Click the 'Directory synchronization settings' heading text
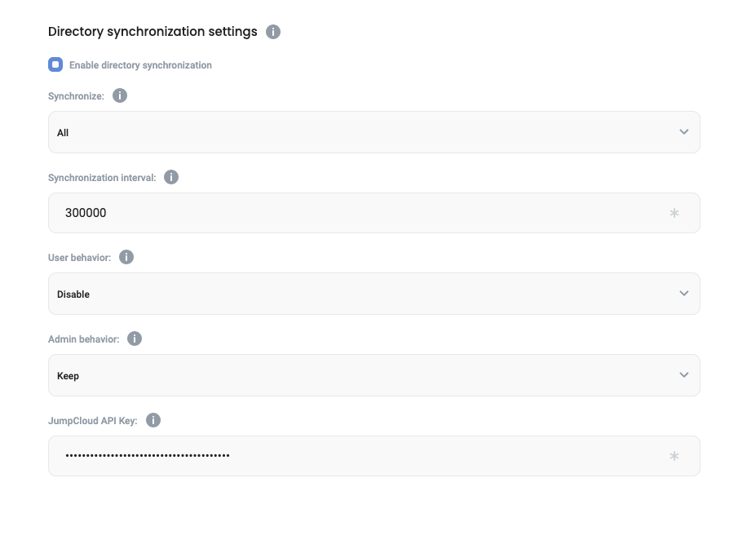The width and height of the screenshot is (756, 540). point(153,32)
